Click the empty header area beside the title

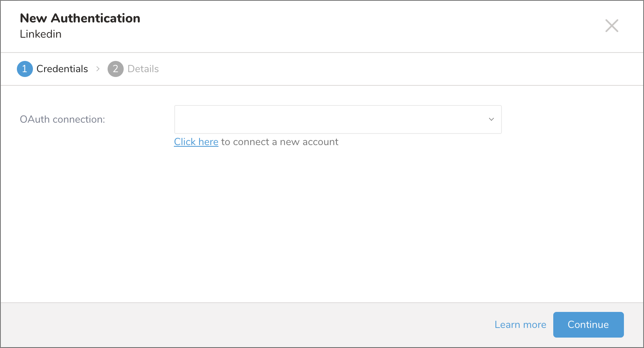coord(361,26)
